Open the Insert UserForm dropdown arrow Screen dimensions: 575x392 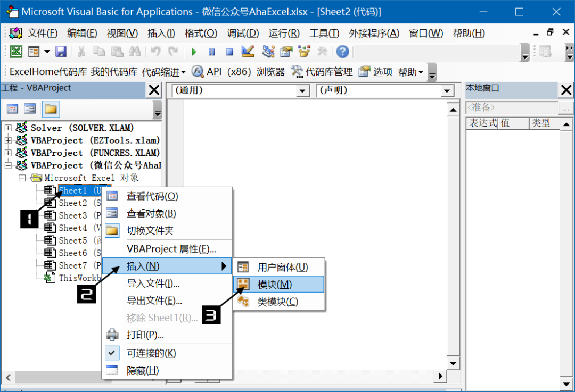point(47,52)
